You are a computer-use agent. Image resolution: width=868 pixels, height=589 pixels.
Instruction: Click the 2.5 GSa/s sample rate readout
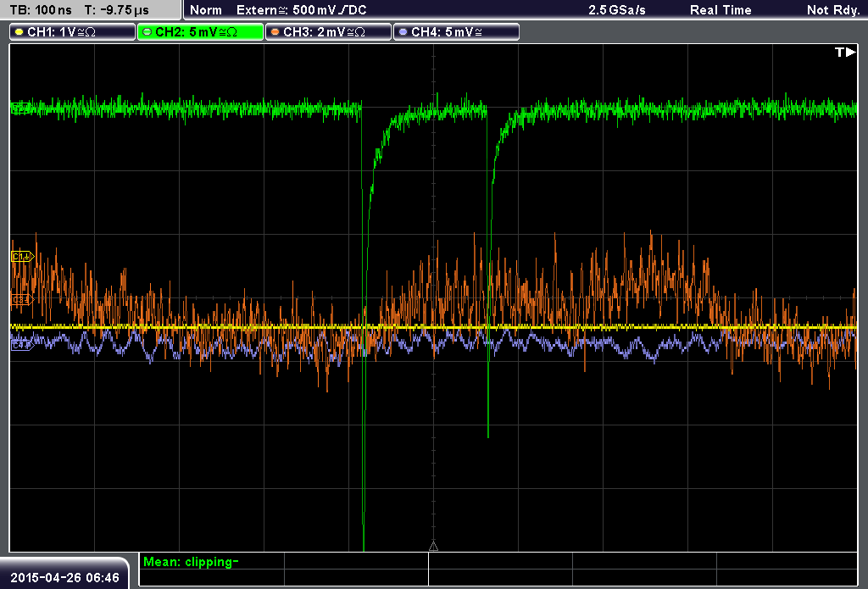[x=617, y=10]
